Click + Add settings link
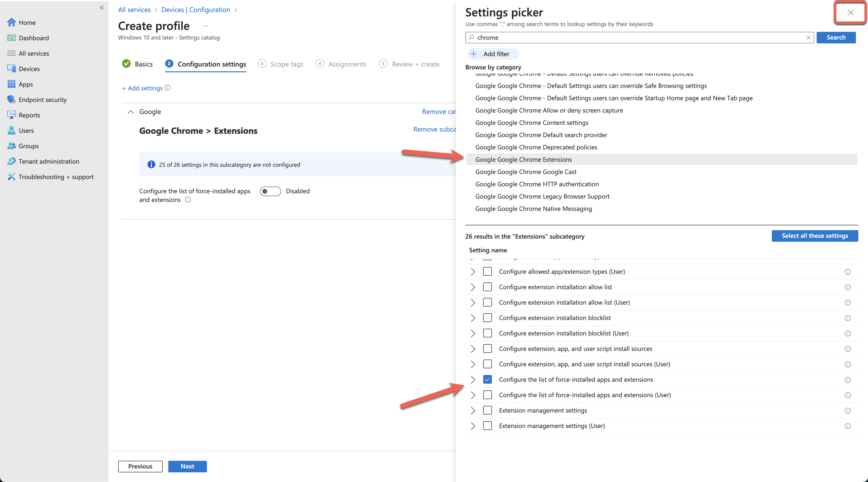The image size is (868, 482). click(x=142, y=88)
